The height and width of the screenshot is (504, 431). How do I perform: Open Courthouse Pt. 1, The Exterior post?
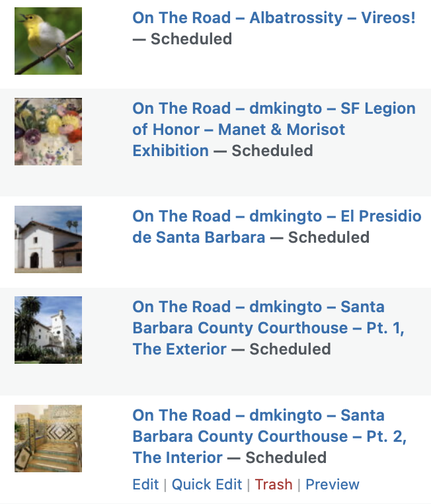(x=268, y=327)
